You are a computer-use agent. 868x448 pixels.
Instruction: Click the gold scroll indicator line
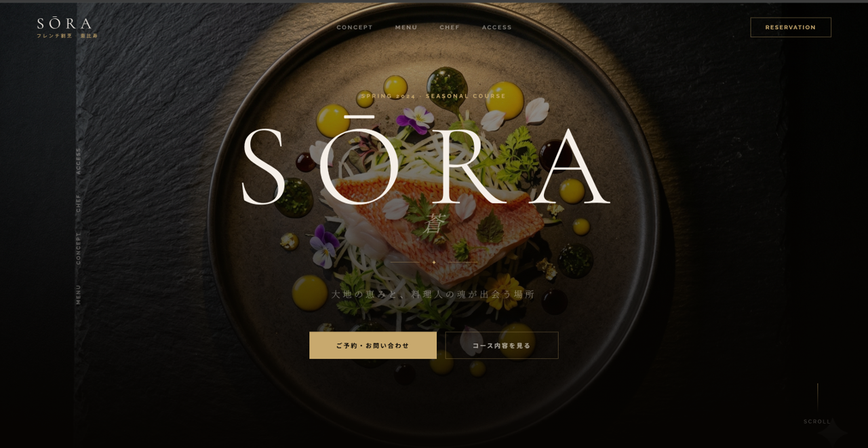817,398
